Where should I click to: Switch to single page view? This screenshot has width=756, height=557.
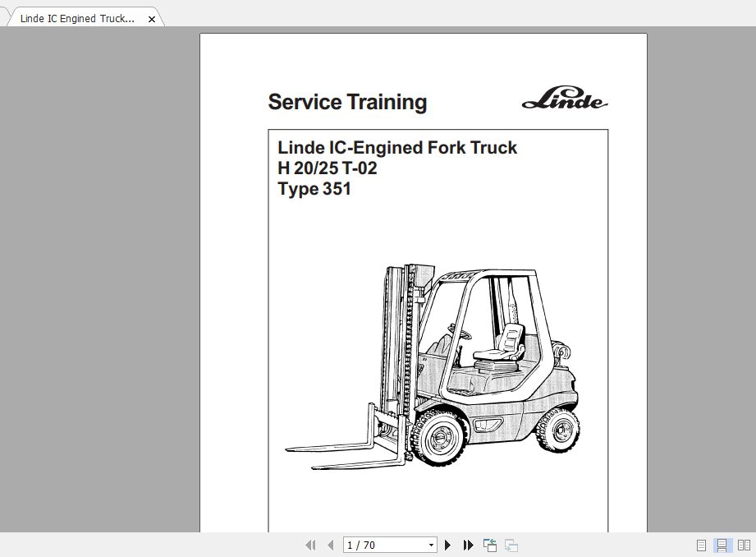tap(701, 545)
